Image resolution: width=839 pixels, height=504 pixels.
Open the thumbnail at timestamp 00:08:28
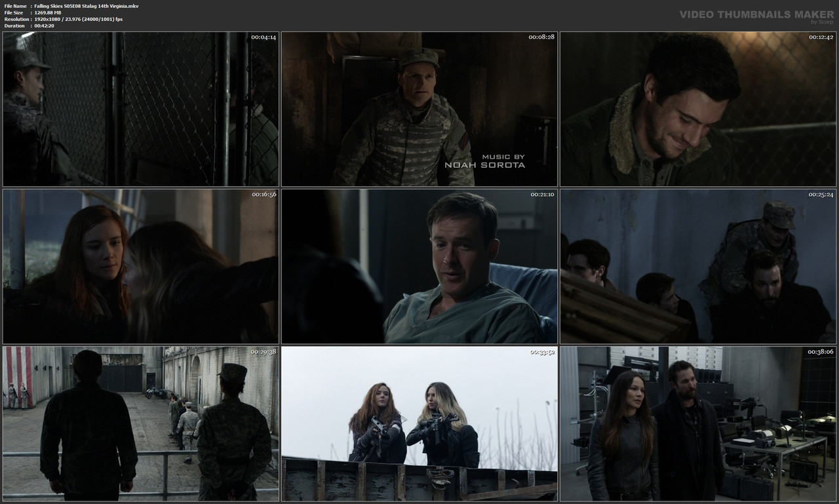[x=419, y=109]
